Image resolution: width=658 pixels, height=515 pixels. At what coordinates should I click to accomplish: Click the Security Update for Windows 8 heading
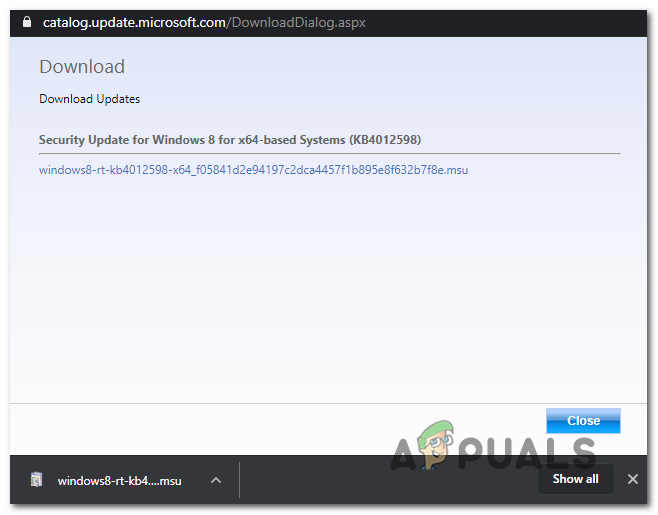click(230, 140)
